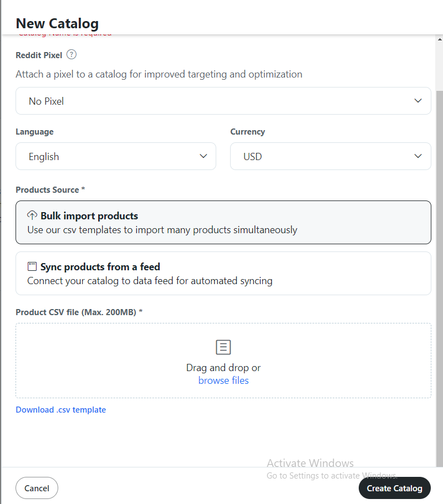Select the Bulk import products source option
443x504 pixels.
223,222
